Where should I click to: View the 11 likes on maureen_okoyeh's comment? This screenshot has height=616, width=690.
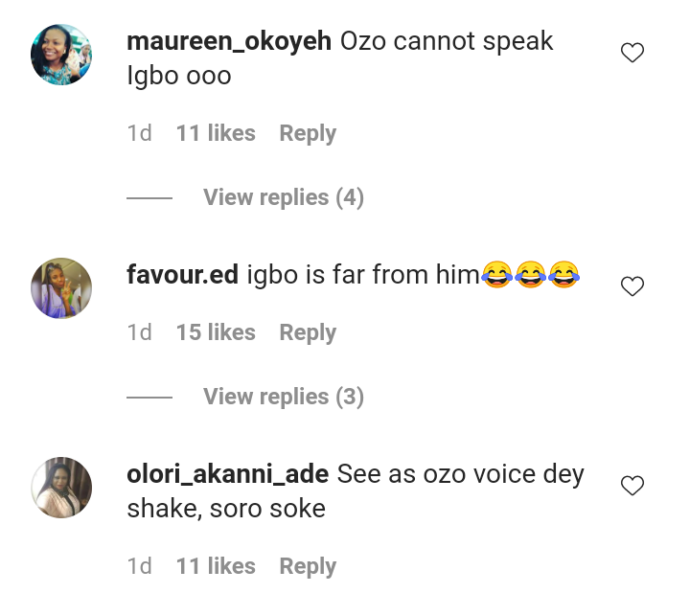(216, 133)
